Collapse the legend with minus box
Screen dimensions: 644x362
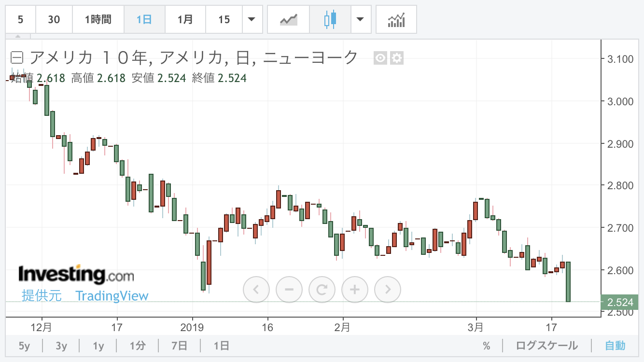pos(17,58)
